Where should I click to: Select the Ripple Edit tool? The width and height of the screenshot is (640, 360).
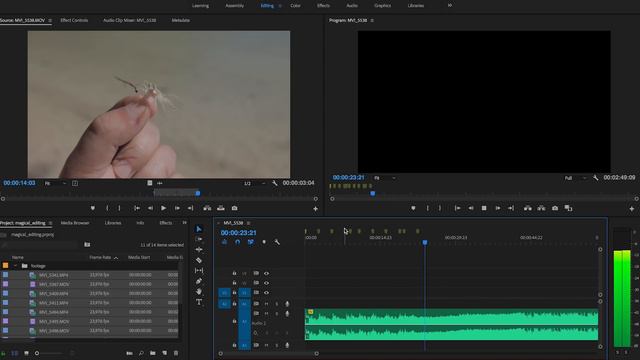coord(199,249)
